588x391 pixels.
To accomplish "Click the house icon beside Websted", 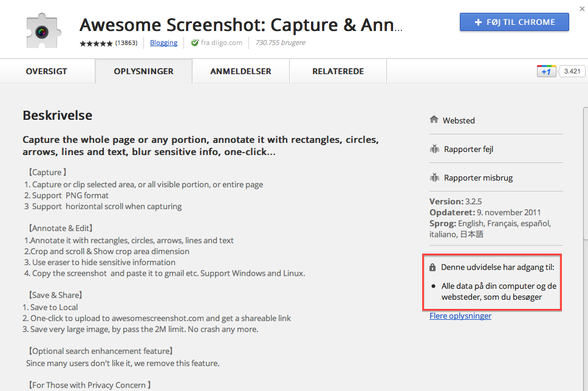I will (434, 120).
